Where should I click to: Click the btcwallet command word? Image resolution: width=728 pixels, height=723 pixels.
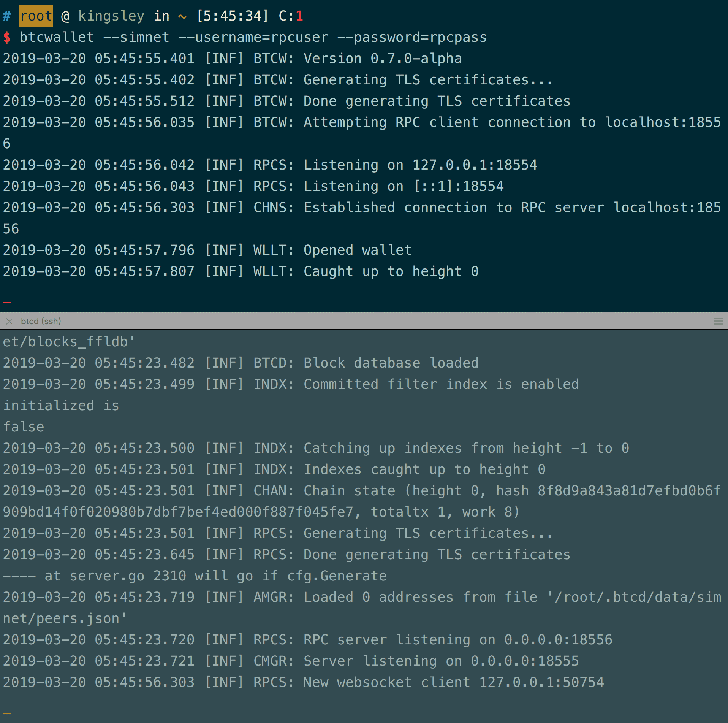(57, 37)
